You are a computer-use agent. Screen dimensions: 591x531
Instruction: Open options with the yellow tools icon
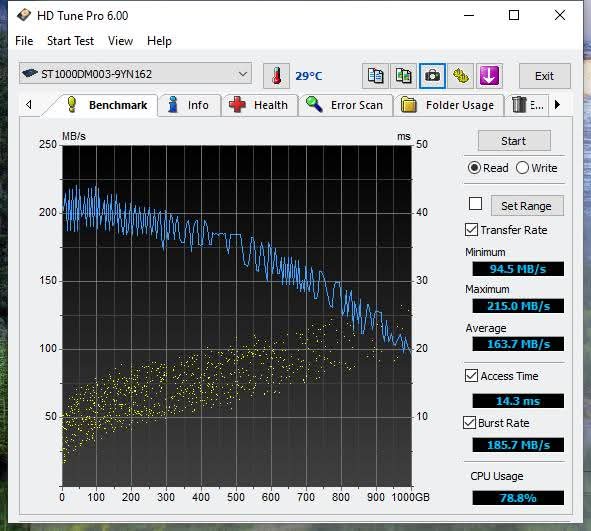click(460, 76)
